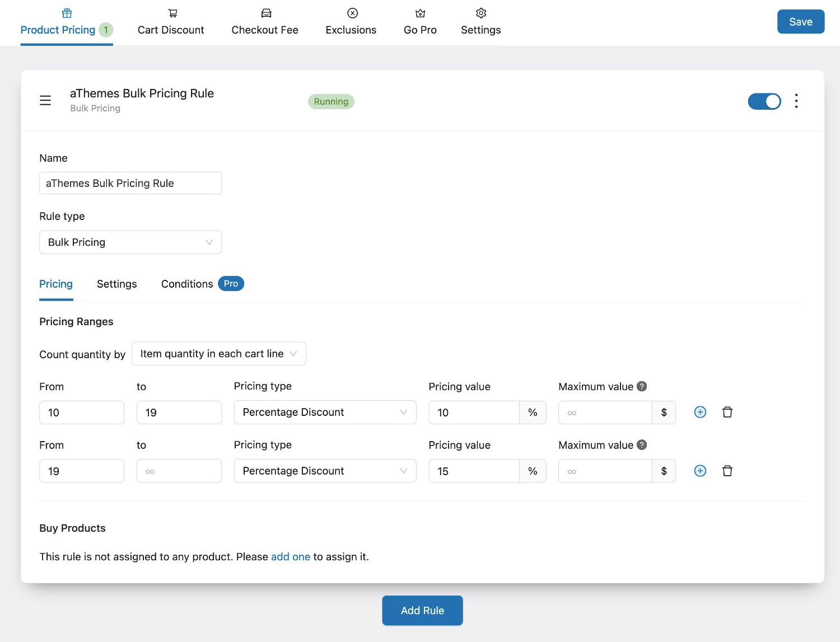The height and width of the screenshot is (642, 840).
Task: Click the 'to' field containing 19
Action: (179, 413)
